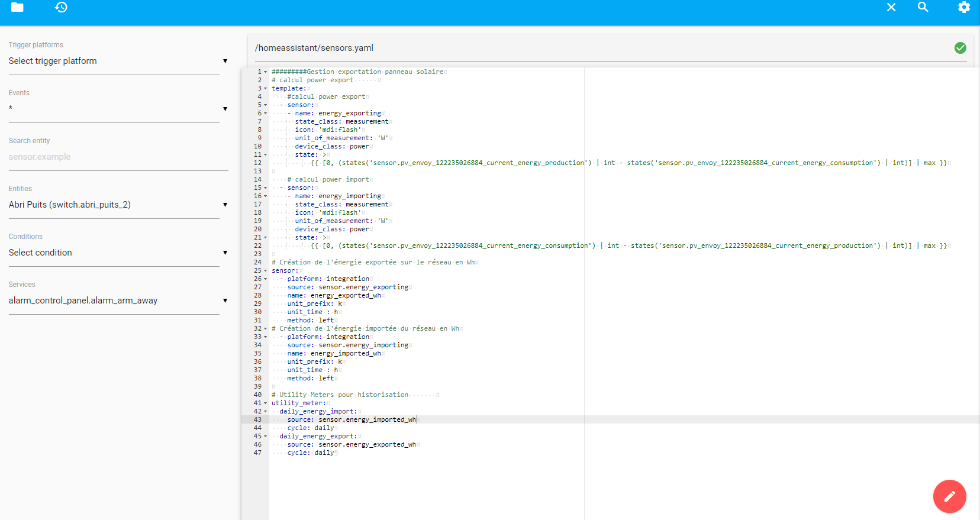Click the '# calcul power import' comment

tap(328, 179)
